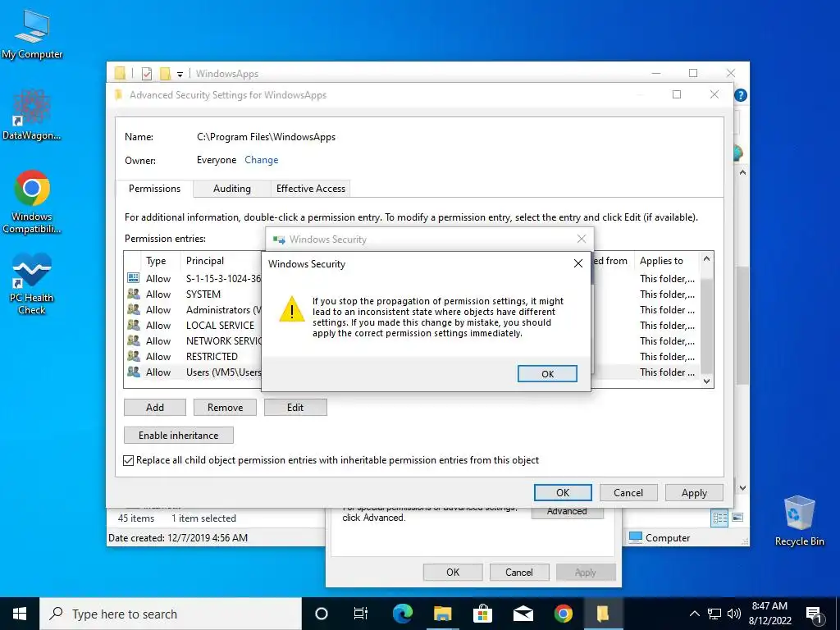Click the Add permission entry button
Viewport: 840px width, 630px height.
point(155,407)
